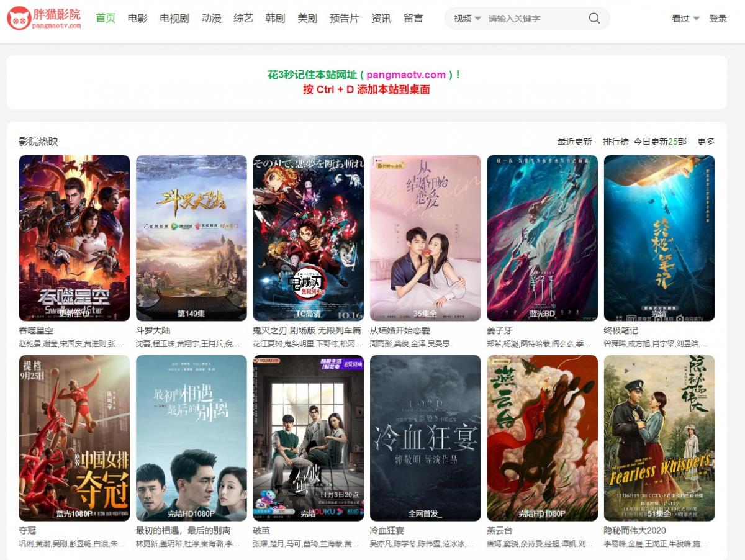Viewport: 745px width, 560px height.
Task: Open the 电影 menu item
Action: [x=137, y=19]
